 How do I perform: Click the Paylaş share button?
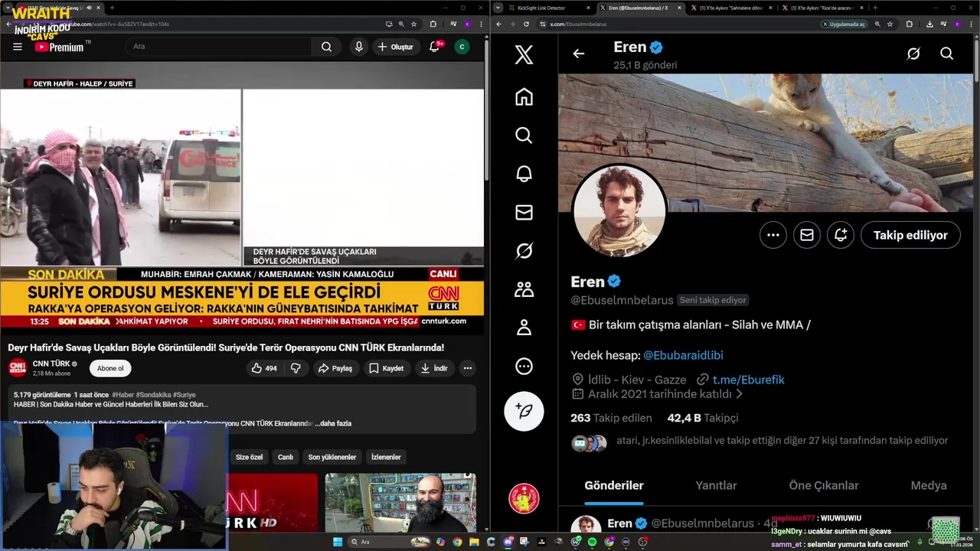335,368
